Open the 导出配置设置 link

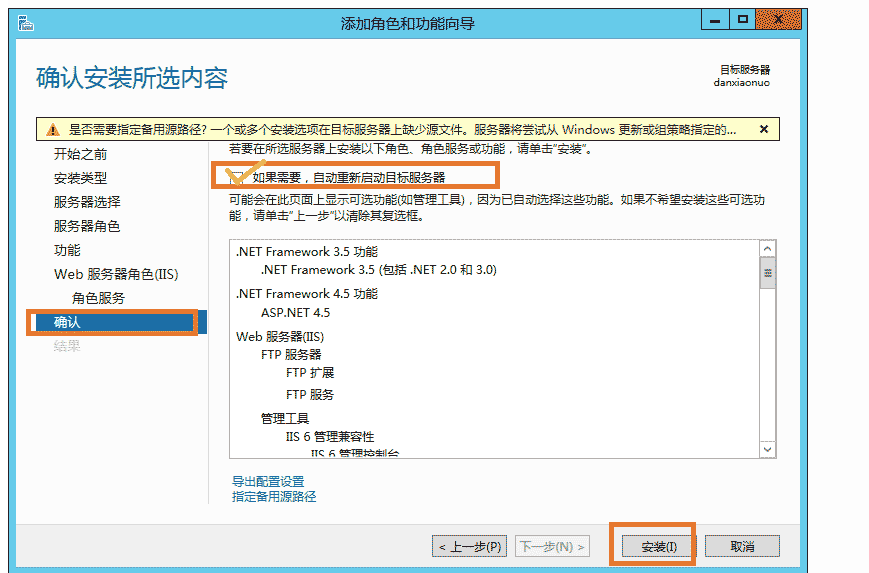[x=268, y=481]
